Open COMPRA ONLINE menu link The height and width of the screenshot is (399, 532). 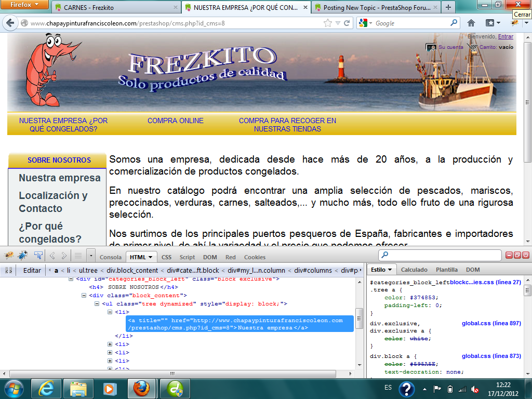tap(176, 121)
